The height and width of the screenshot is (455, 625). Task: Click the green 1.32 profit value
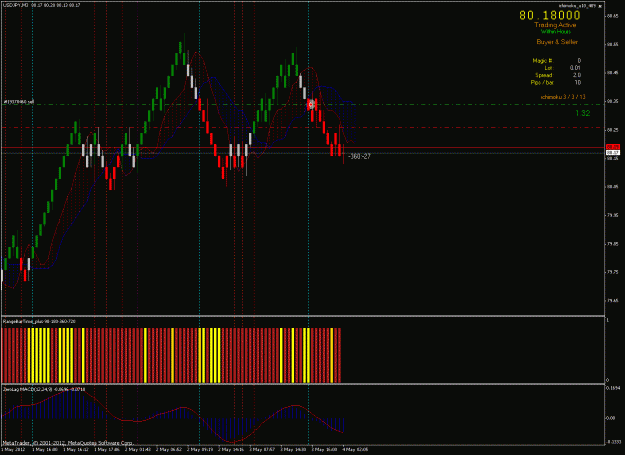[x=582, y=113]
